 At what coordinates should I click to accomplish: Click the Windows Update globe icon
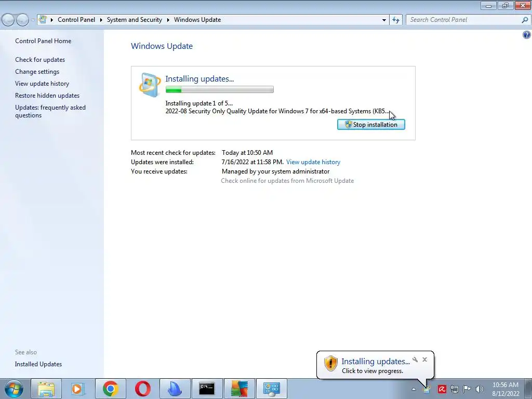pos(150,85)
